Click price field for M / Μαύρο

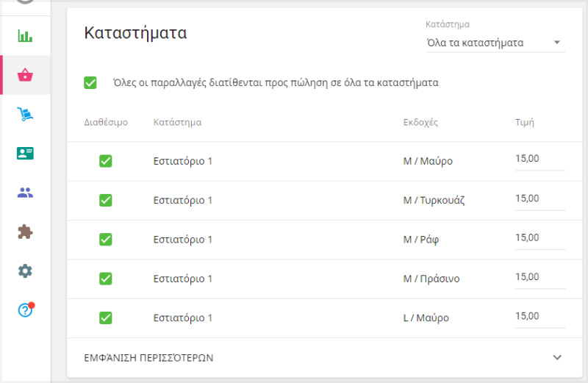tap(539, 160)
